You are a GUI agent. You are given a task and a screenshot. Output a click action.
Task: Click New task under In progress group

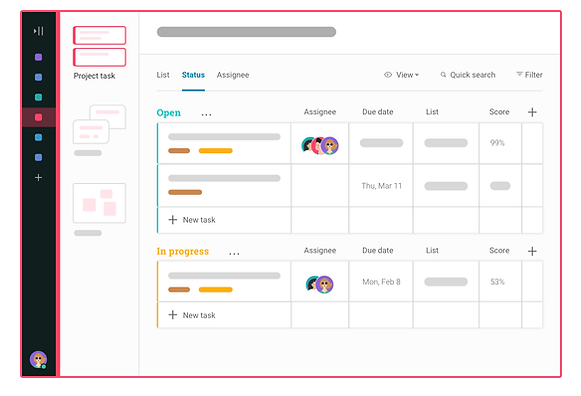[192, 315]
